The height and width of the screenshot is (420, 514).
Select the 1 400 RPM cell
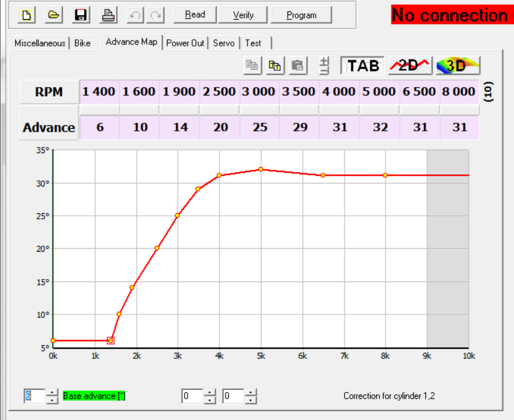100,91
